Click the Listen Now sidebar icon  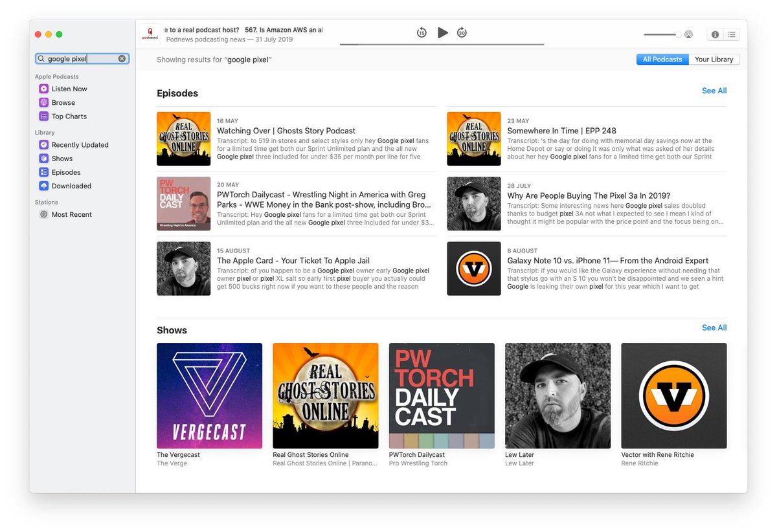tap(43, 89)
